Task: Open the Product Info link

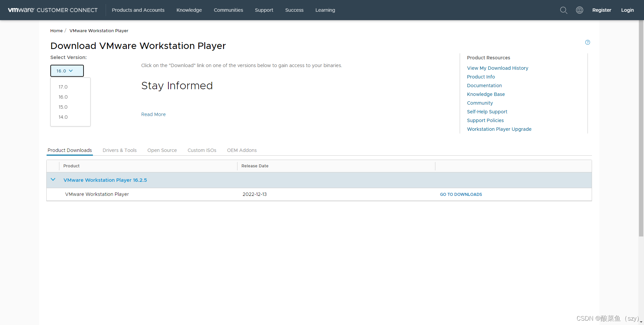Action: 481,77
